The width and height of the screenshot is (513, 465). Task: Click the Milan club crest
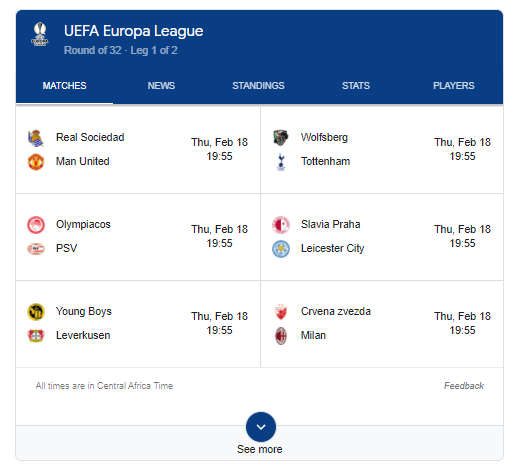coord(281,336)
